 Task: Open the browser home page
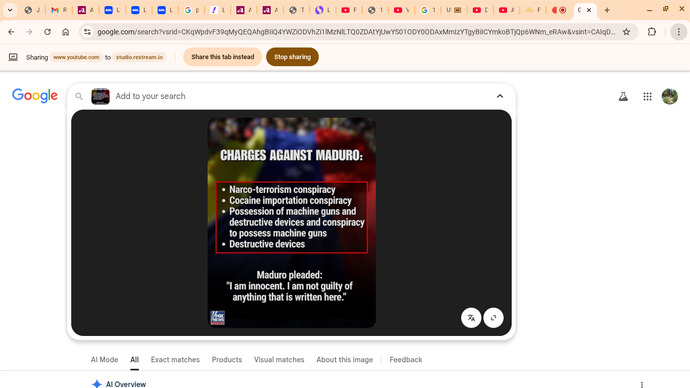66,32
